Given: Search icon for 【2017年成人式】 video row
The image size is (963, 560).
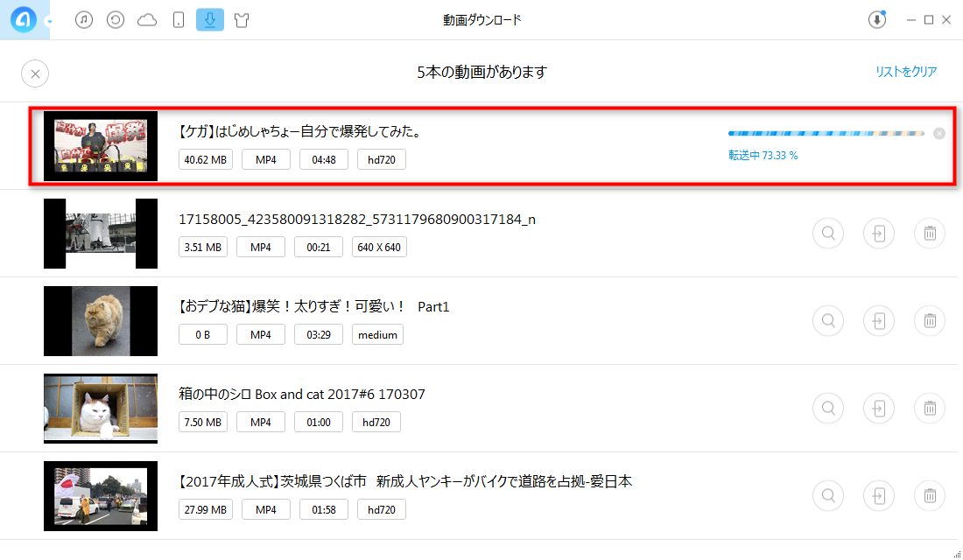Looking at the screenshot, I should (828, 495).
